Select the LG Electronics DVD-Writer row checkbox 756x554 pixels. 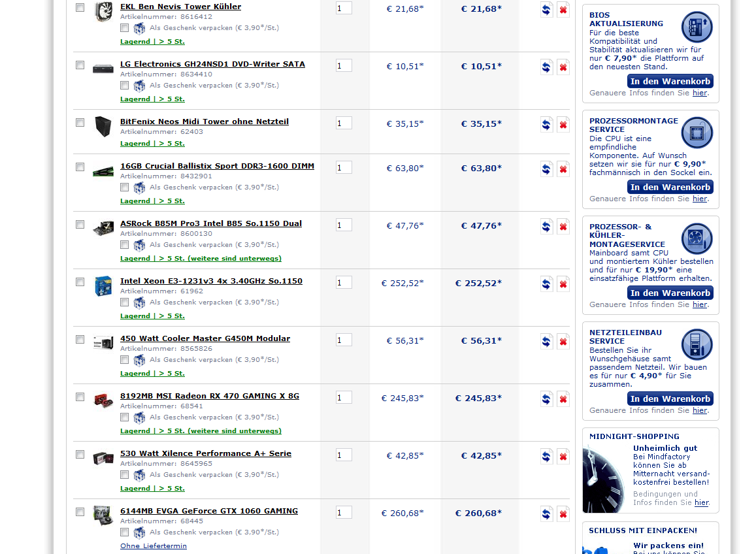click(x=80, y=65)
